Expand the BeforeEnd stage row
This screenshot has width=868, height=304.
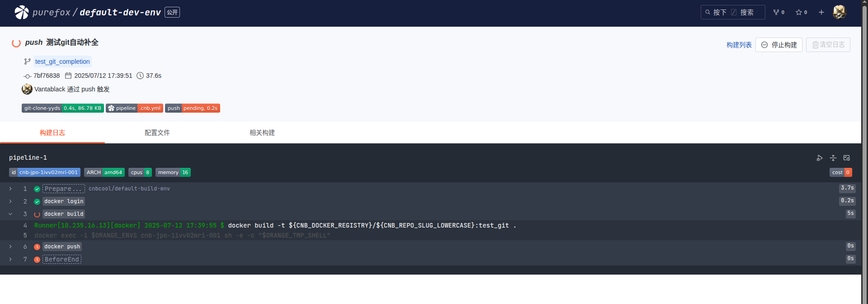[10, 259]
